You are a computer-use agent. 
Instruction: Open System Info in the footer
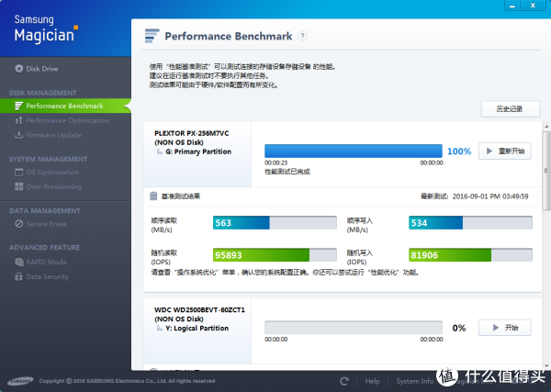tap(415, 381)
